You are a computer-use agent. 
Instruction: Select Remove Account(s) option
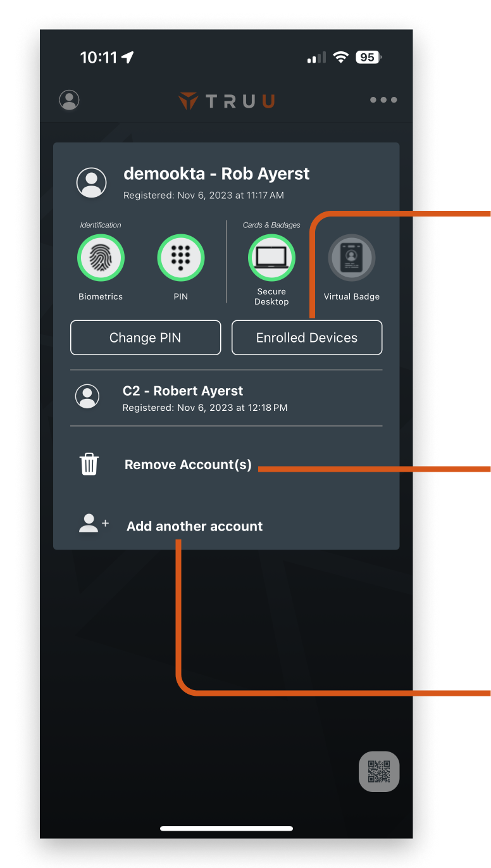188,465
